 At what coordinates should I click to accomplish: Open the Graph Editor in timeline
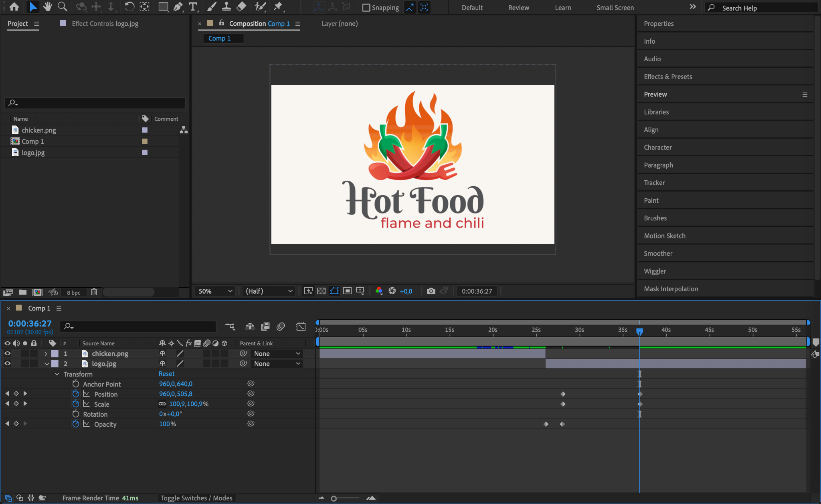click(301, 327)
